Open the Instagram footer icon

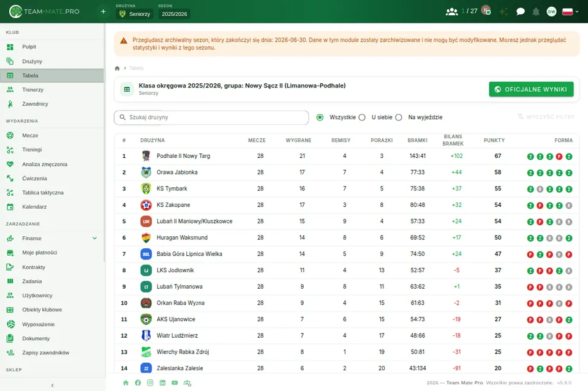150,383
